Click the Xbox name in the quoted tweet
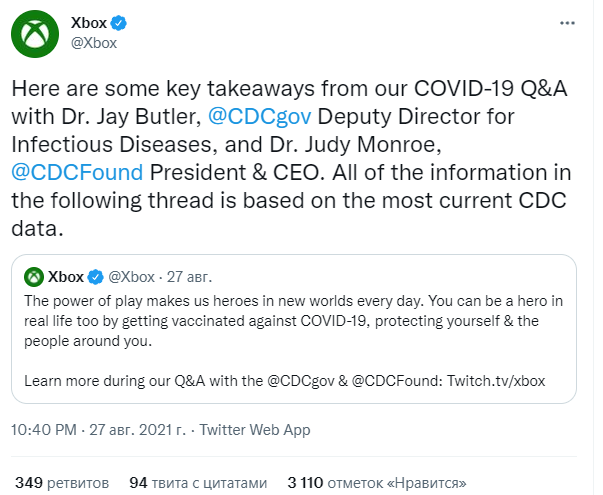This screenshot has height=495, width=603. (66, 276)
